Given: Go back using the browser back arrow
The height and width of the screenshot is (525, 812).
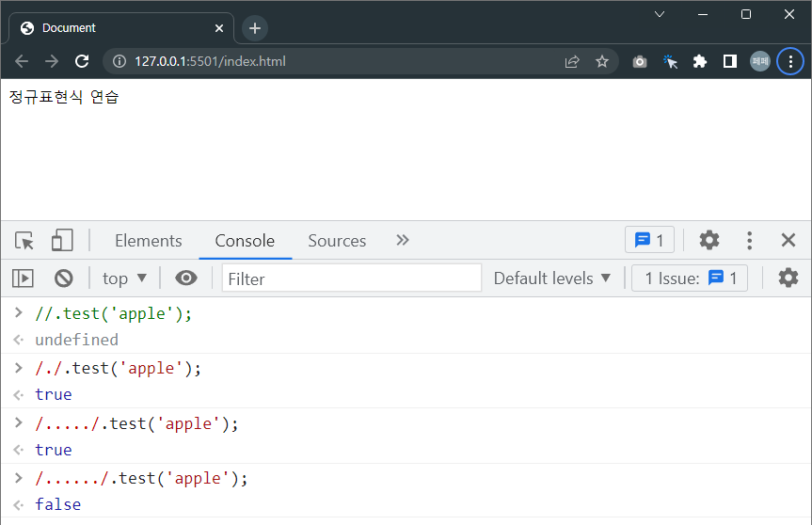Looking at the screenshot, I should tap(22, 61).
